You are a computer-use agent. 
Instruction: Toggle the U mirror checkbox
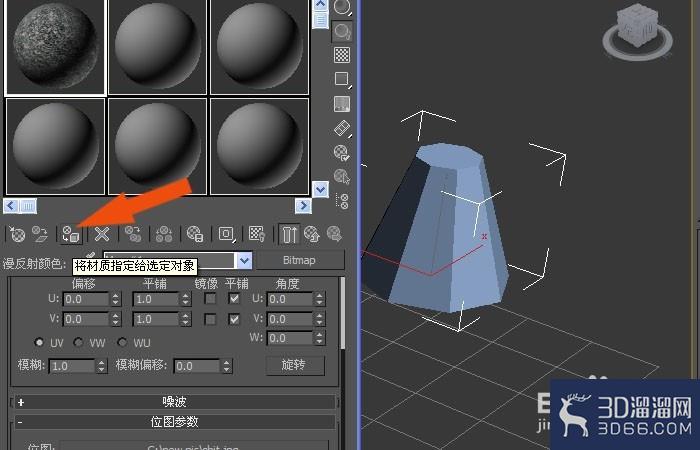point(210,299)
